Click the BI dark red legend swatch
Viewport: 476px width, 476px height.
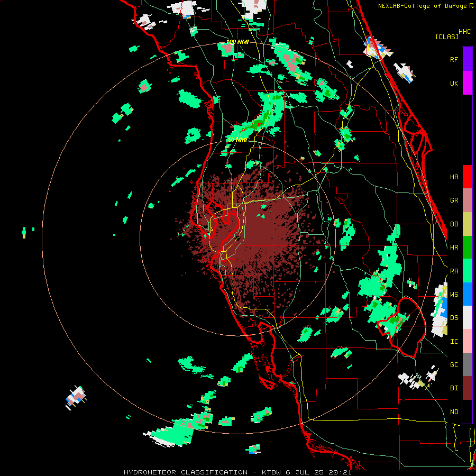click(467, 388)
